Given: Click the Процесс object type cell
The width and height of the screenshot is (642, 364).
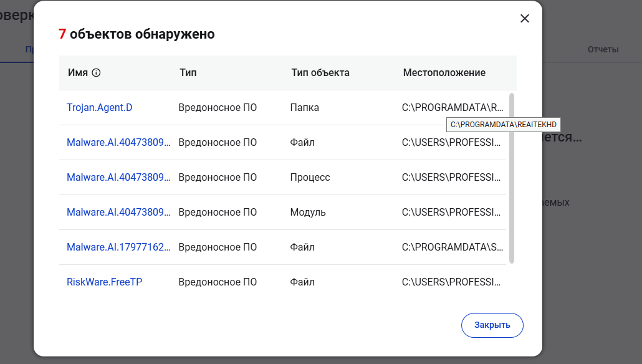Looking at the screenshot, I should tap(310, 177).
